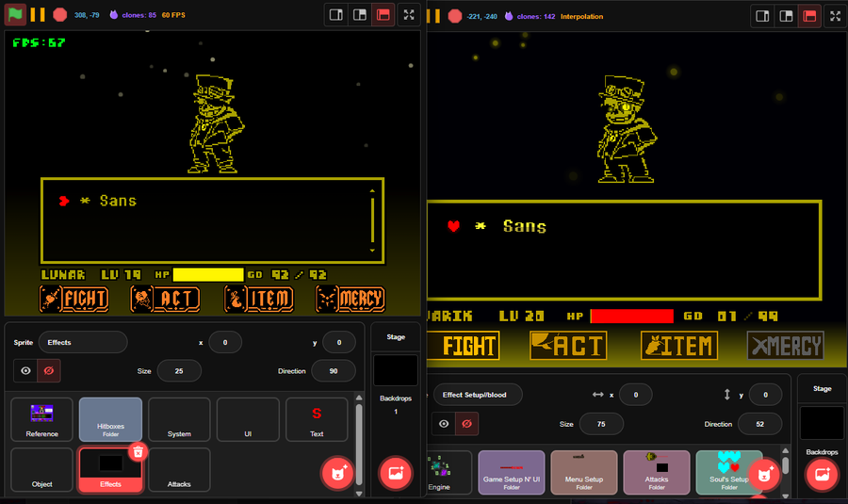Switch left editor to large stage layout

360,14
